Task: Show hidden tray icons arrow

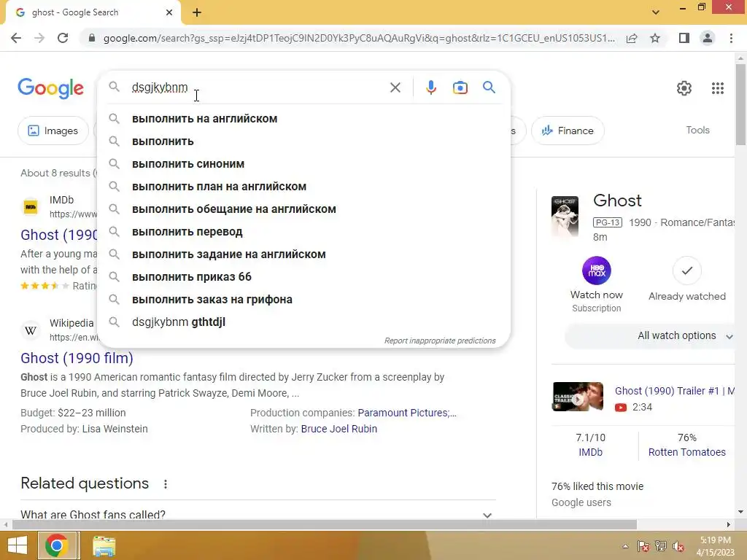Action: pos(625,546)
